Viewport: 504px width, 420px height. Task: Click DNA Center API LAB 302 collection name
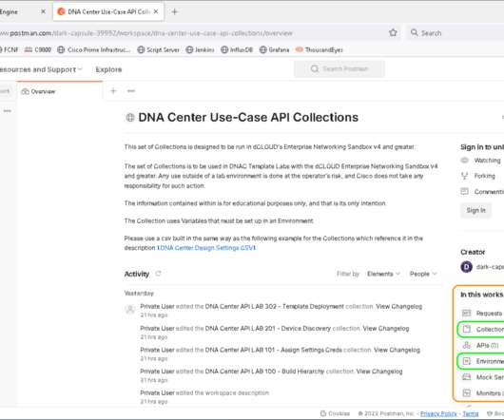pos(275,307)
